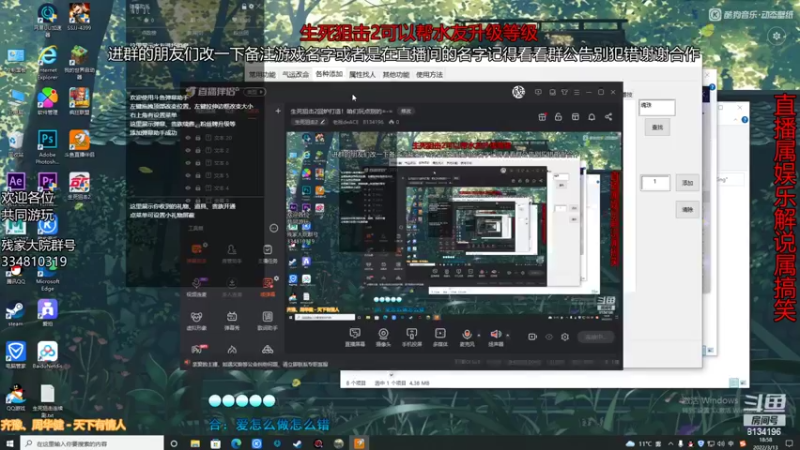Open the phone screen casting source
Screen dimensions: 800x450
(x=411, y=334)
